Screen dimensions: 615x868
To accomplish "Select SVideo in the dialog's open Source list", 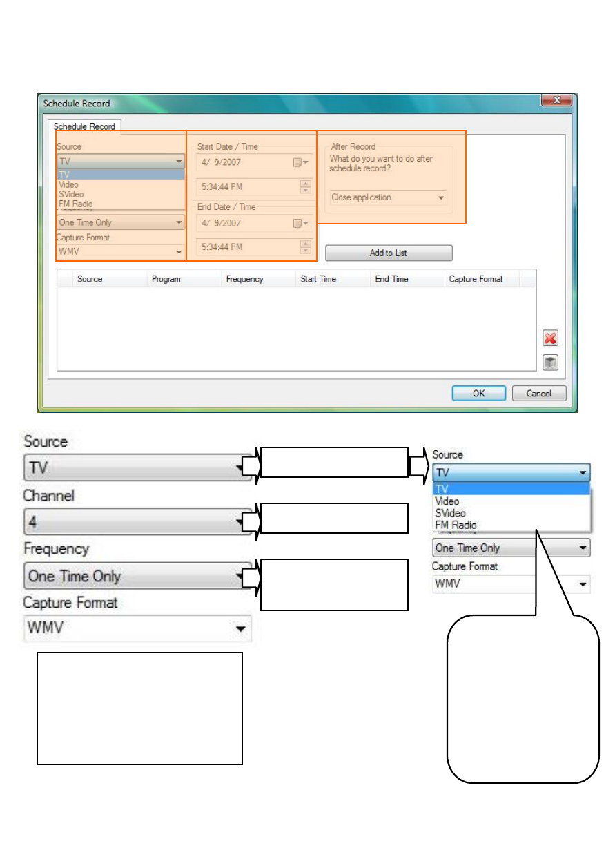I will click(121, 194).
